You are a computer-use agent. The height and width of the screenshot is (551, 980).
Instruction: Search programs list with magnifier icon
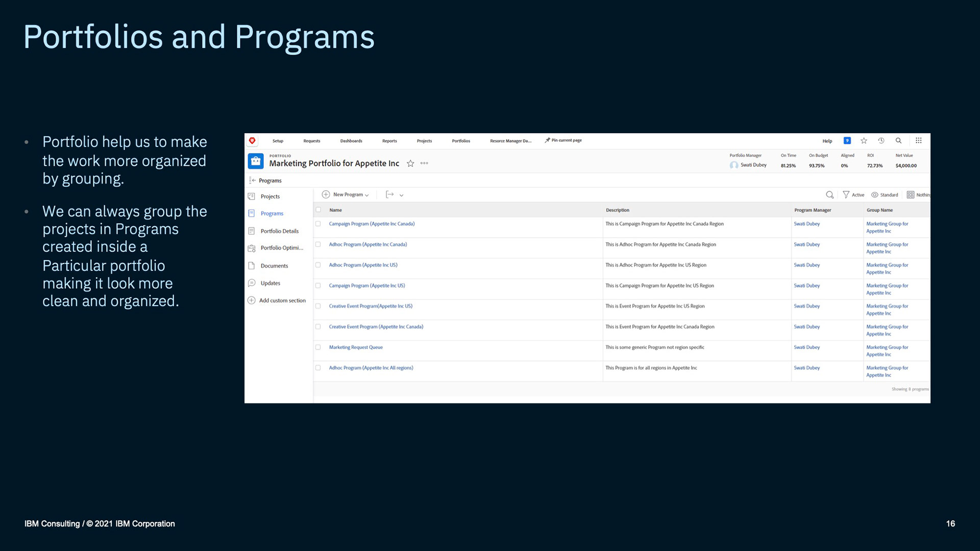(830, 195)
